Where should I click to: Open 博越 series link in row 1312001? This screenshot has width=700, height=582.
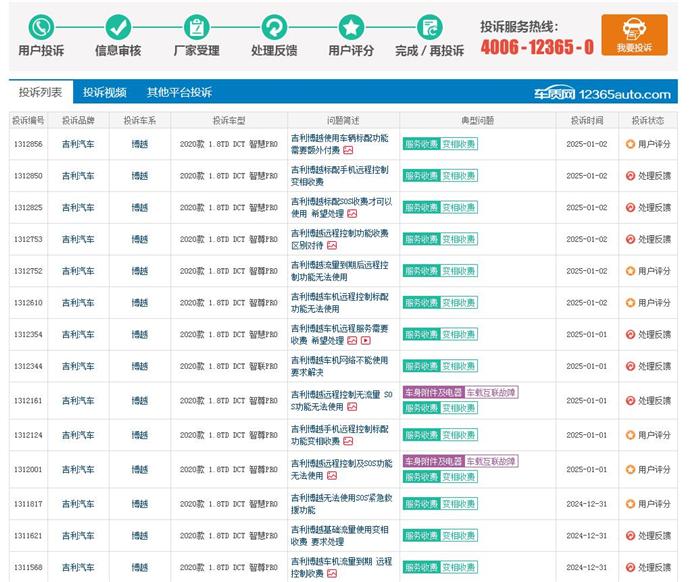pyautogui.click(x=140, y=470)
